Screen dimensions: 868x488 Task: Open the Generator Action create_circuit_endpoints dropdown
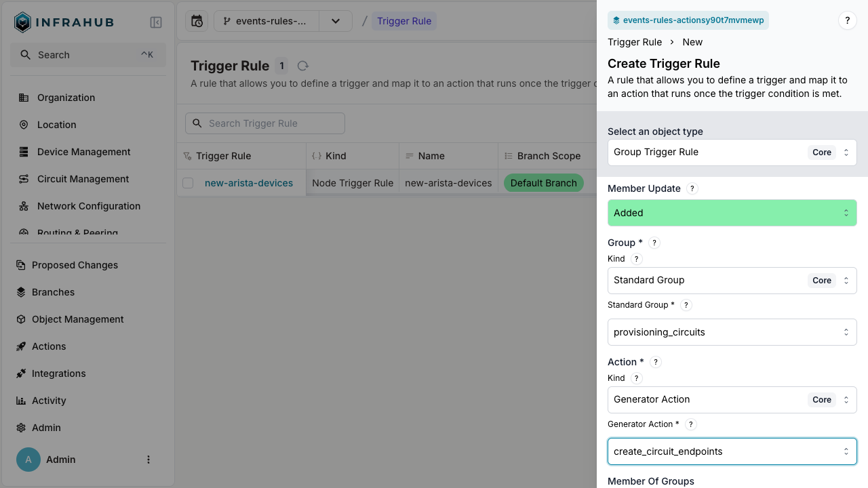(x=732, y=451)
